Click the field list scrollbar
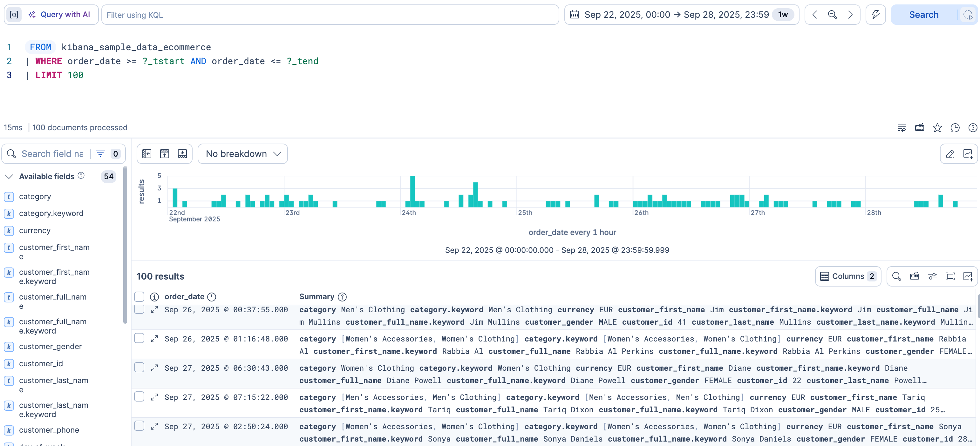Viewport: 980px width, 446px height. tap(125, 246)
